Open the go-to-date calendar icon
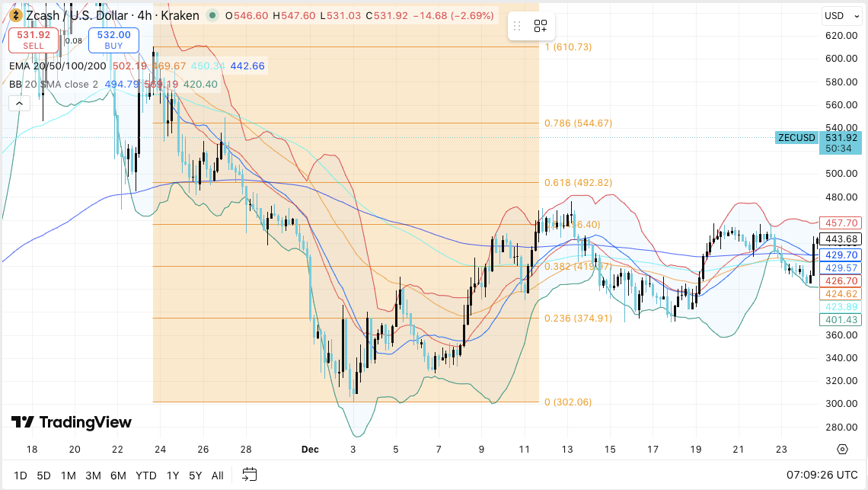The height and width of the screenshot is (490, 868). pyautogui.click(x=250, y=475)
